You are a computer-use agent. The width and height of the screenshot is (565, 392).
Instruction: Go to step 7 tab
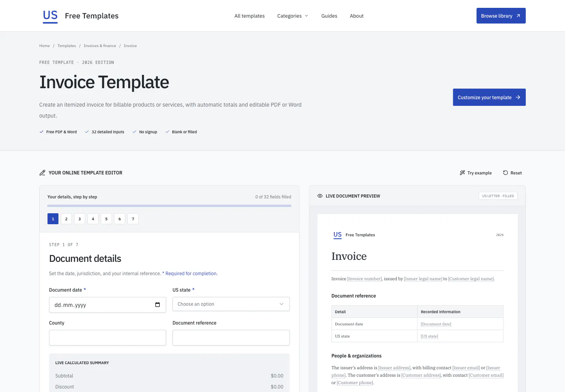(133, 219)
